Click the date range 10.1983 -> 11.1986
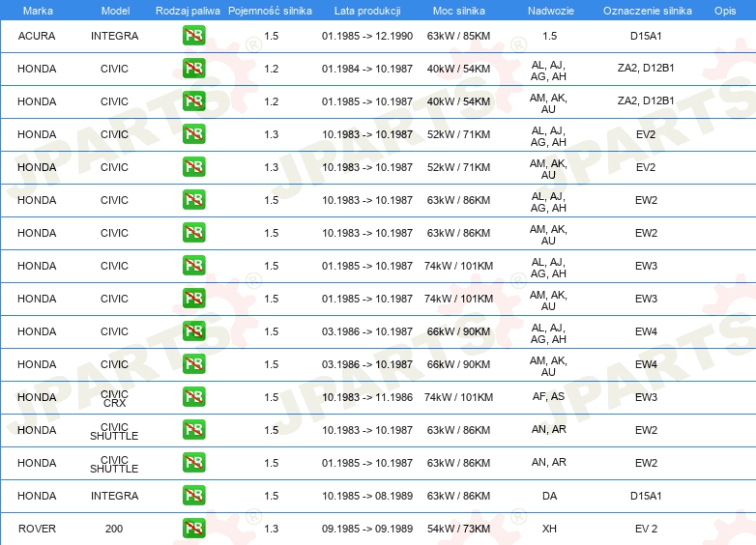The image size is (756, 545). point(367,397)
